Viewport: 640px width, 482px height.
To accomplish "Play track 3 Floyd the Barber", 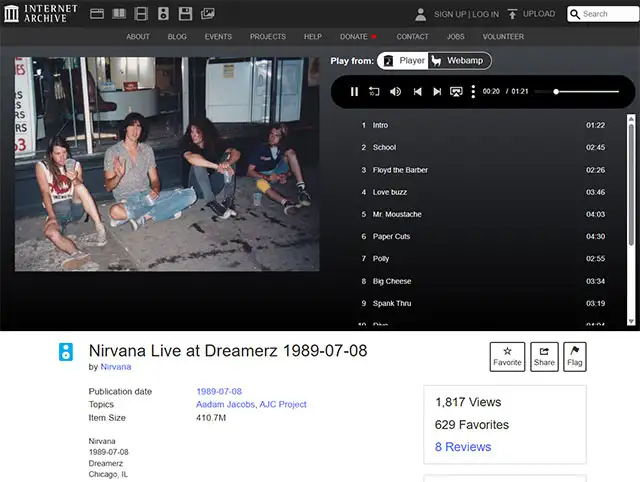I will point(482,170).
